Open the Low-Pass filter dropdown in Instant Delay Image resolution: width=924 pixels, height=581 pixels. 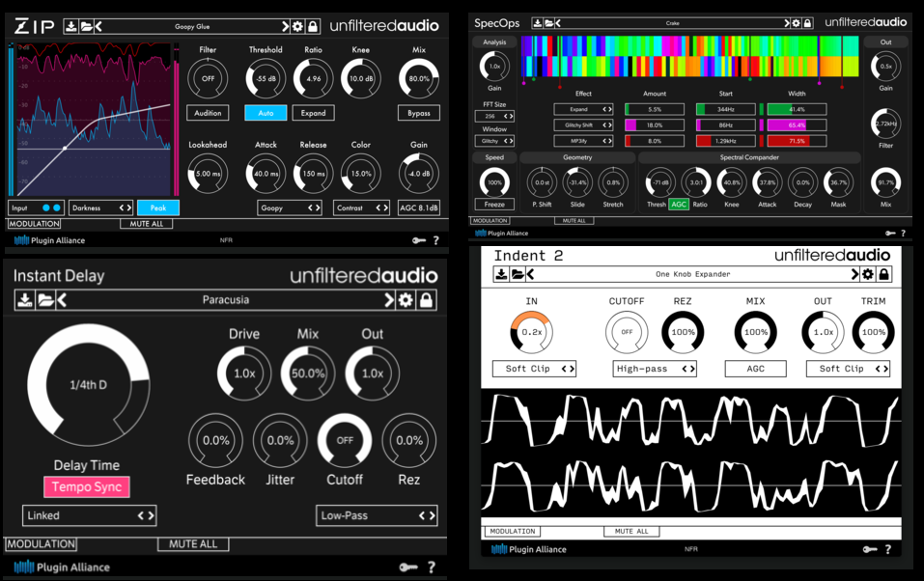[377, 515]
